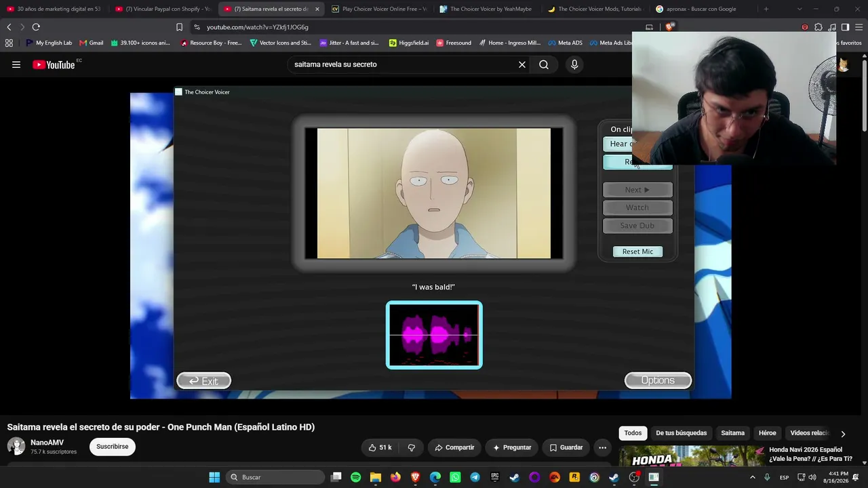
Task: Open the 'Meta ADS' bookmark
Action: [x=565, y=43]
